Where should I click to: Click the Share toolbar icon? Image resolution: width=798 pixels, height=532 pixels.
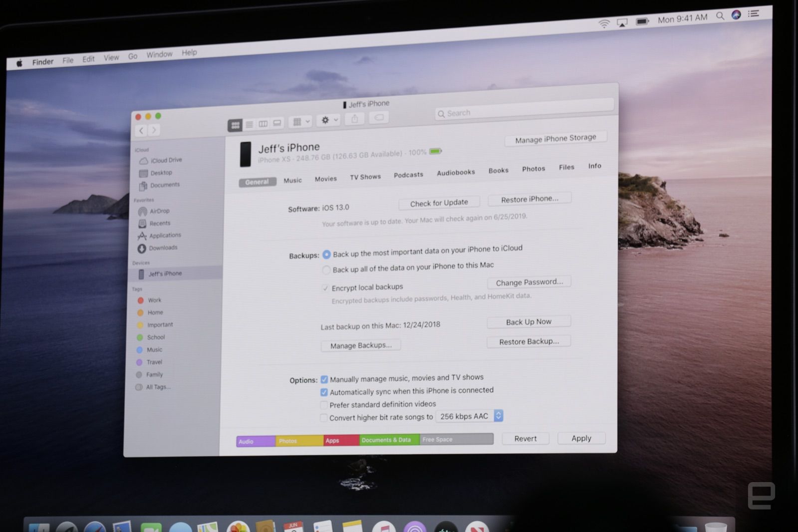coord(355,118)
